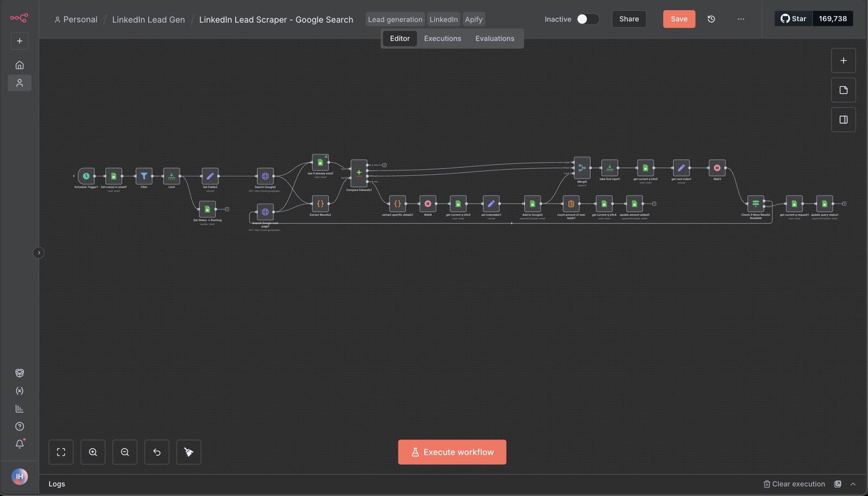
Task: Select the 'get current q request1' node
Action: [794, 204]
